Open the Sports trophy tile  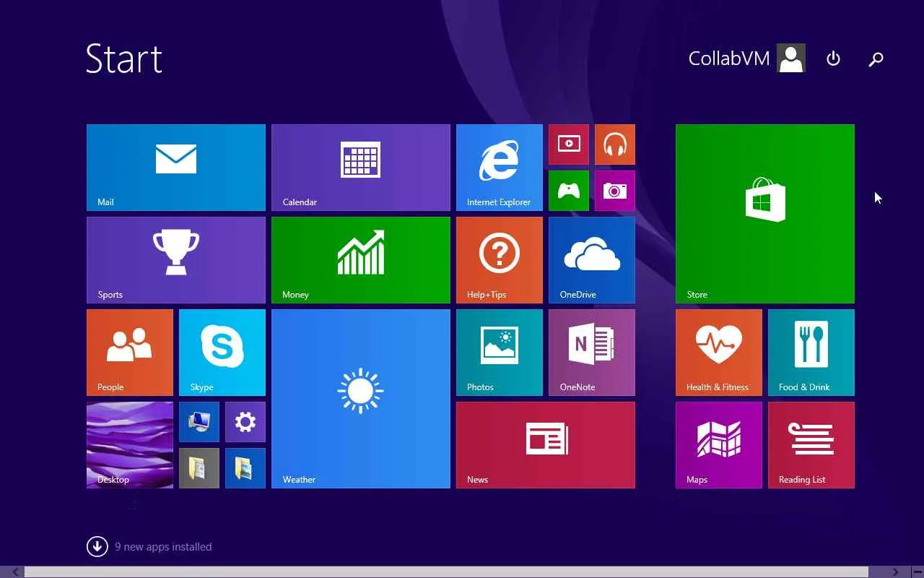coord(176,260)
